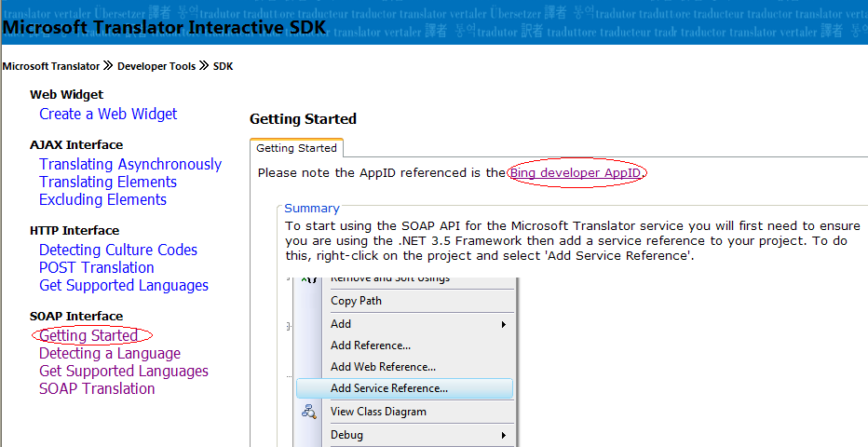
Task: Click the bold Getting Started page heading
Action: [303, 119]
